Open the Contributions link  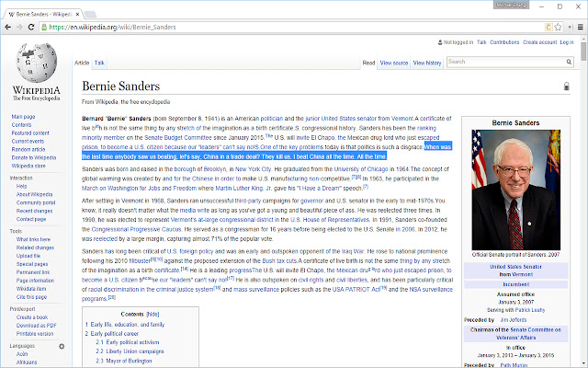tap(504, 42)
